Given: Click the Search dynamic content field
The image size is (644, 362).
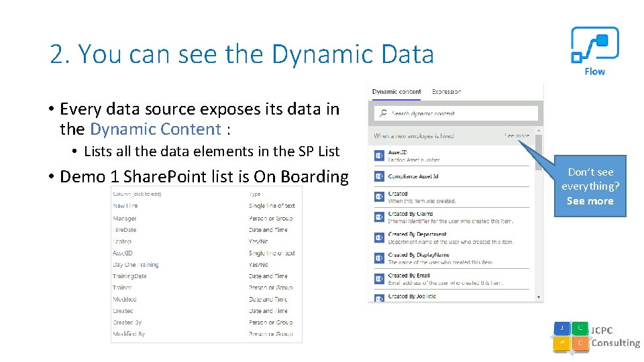Looking at the screenshot, I should [x=460, y=113].
